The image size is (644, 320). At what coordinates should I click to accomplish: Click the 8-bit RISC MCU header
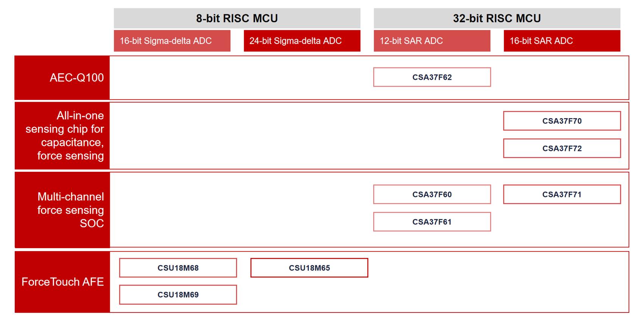coord(237,18)
